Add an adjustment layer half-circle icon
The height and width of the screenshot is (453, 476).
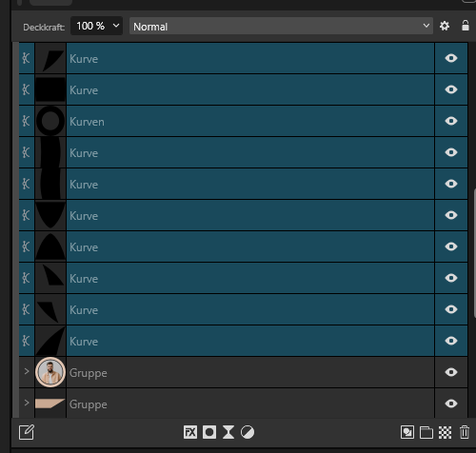[248, 432]
